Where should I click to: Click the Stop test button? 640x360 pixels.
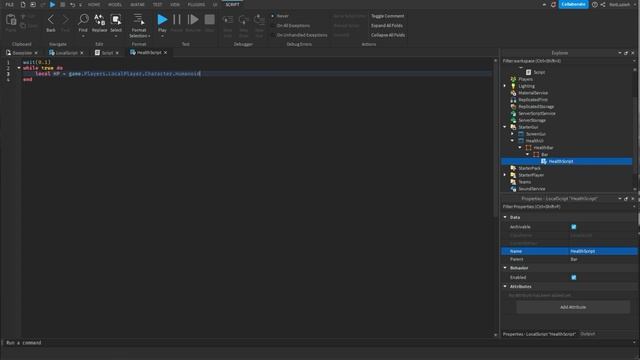pyautogui.click(x=209, y=19)
